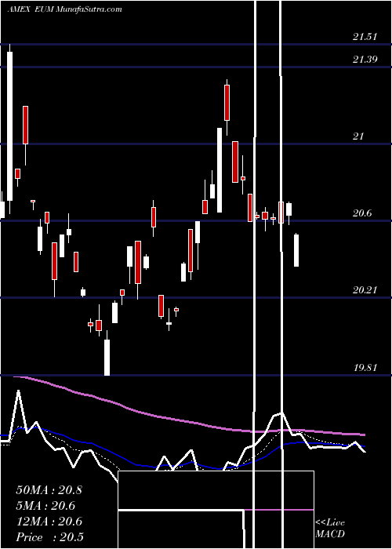
Task: Click the 21.51 price level label
Action: click(365, 36)
